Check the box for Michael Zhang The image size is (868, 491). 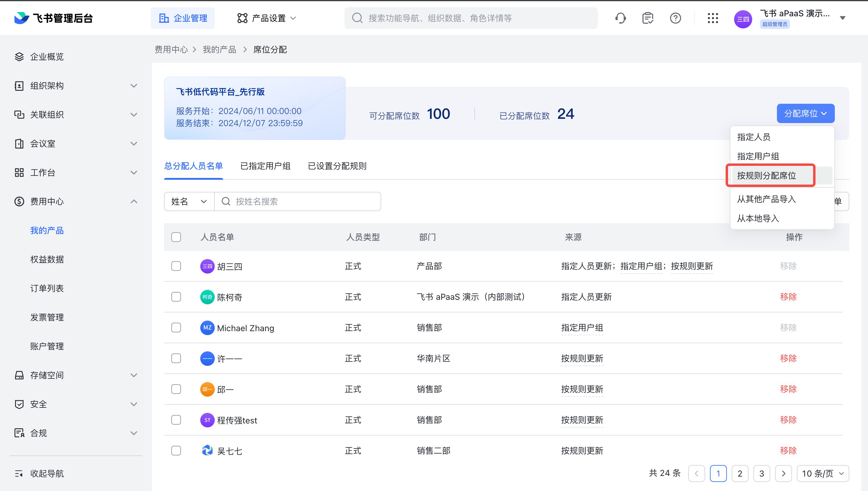tap(176, 328)
